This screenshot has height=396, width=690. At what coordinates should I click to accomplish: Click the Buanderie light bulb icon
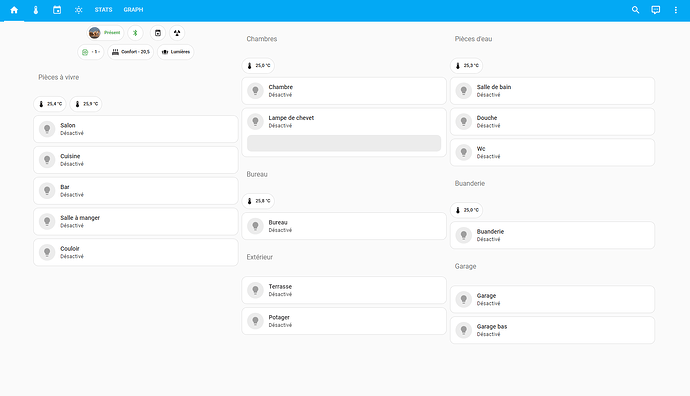(463, 235)
